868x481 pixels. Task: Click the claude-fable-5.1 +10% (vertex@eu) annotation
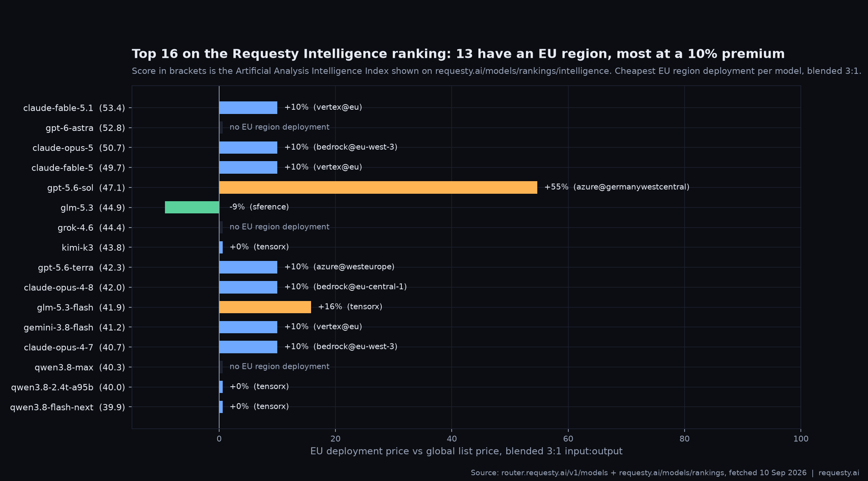[323, 107]
